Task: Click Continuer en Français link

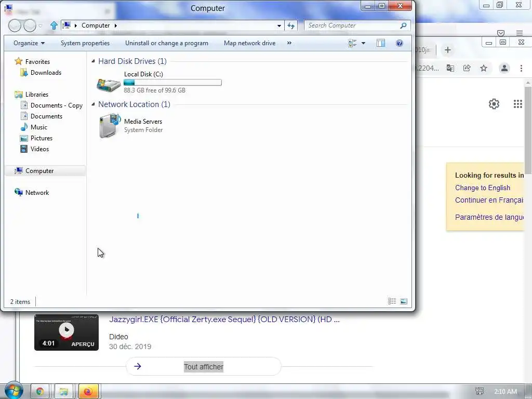Action: point(489,200)
